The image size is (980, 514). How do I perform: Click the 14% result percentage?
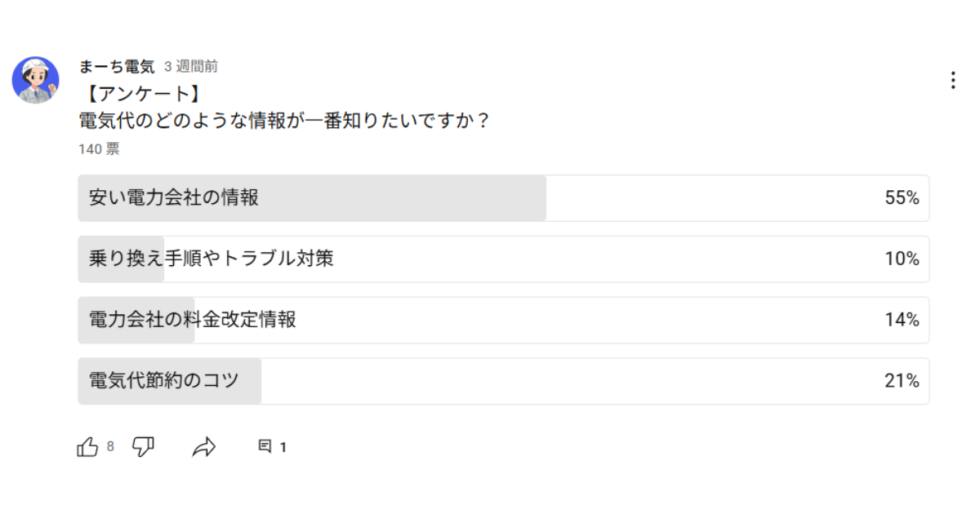pyautogui.click(x=902, y=320)
